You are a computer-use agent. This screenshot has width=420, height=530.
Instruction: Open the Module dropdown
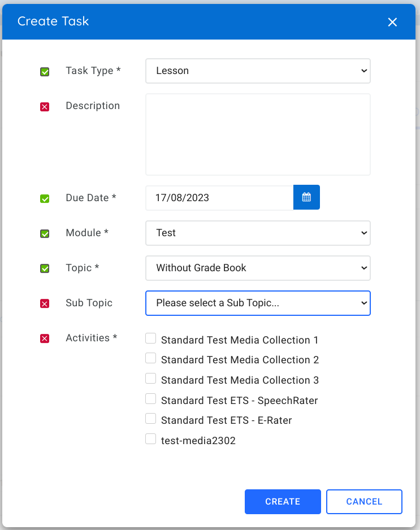[258, 233]
